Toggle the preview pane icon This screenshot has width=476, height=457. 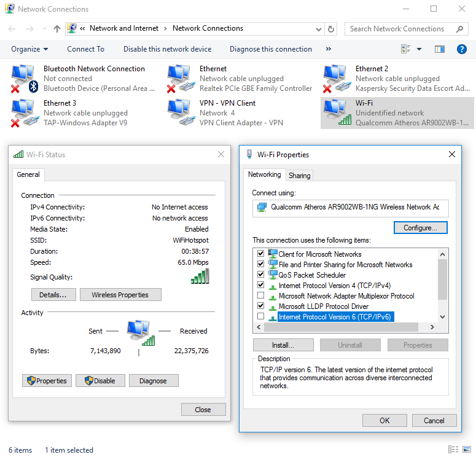point(440,49)
